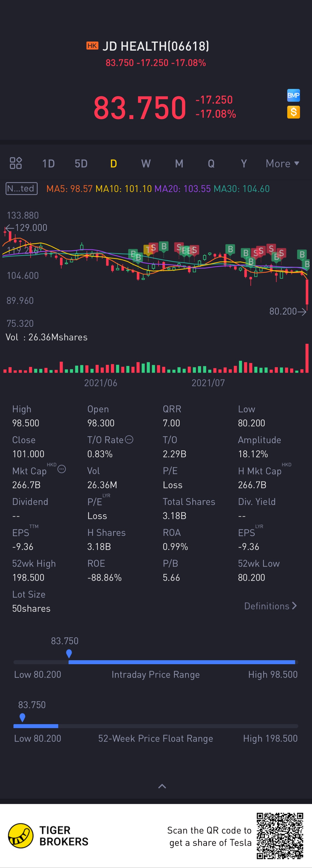Tap the orange dollar sign icon
This screenshot has width=312, height=868.
point(293,112)
